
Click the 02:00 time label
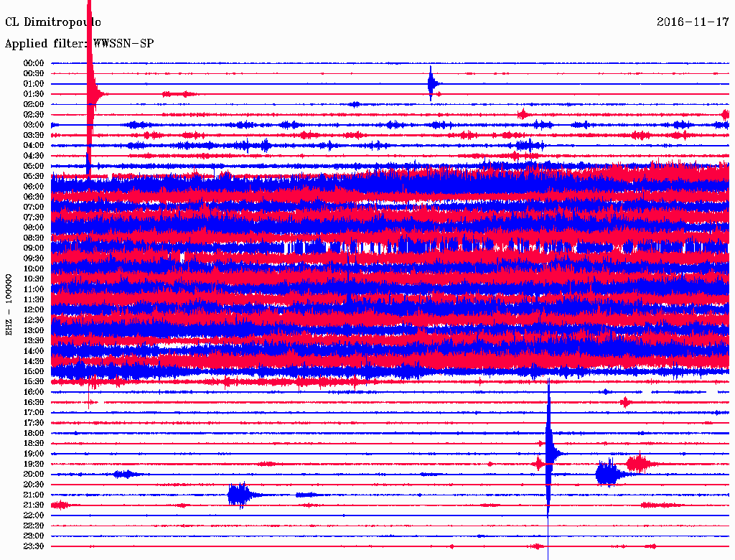[34, 105]
